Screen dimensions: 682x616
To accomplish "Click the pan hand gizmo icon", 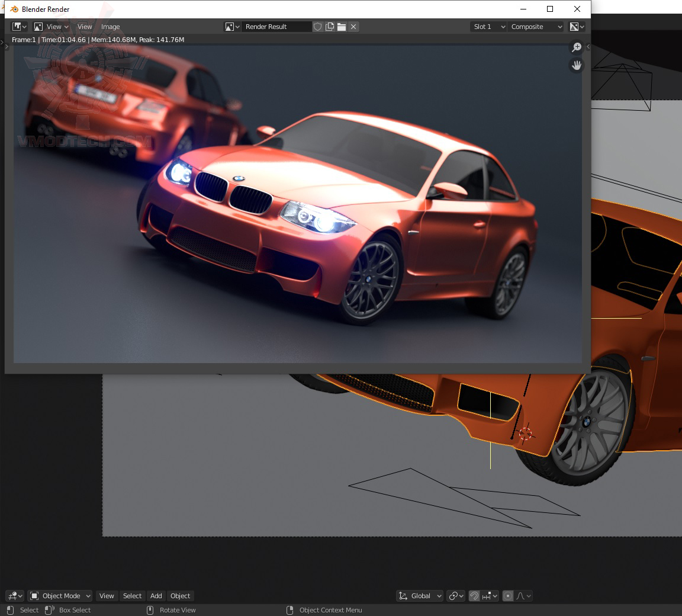I will (576, 66).
